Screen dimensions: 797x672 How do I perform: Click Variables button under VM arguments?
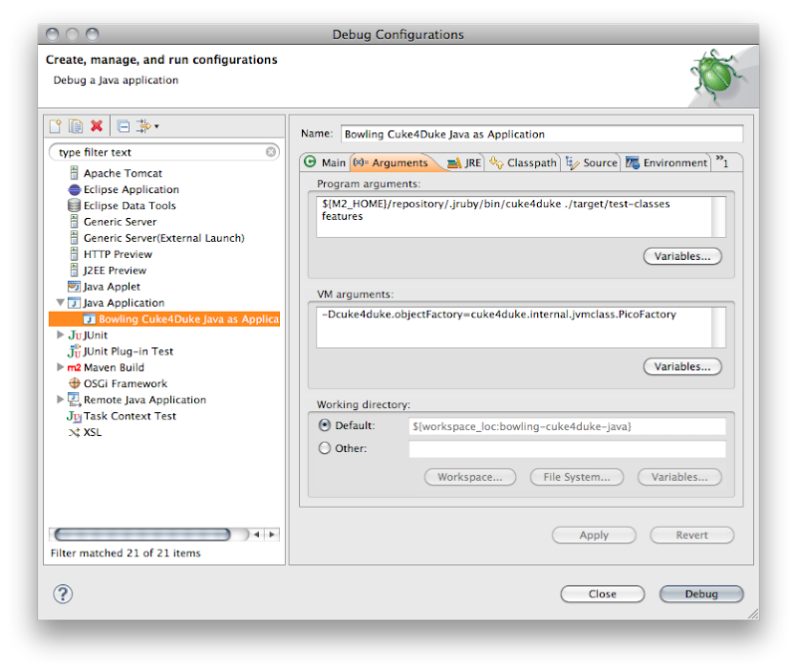pos(682,366)
